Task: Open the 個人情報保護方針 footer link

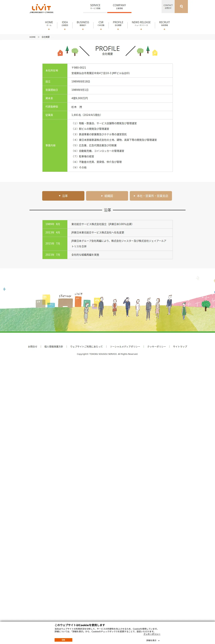Action: click(54, 347)
